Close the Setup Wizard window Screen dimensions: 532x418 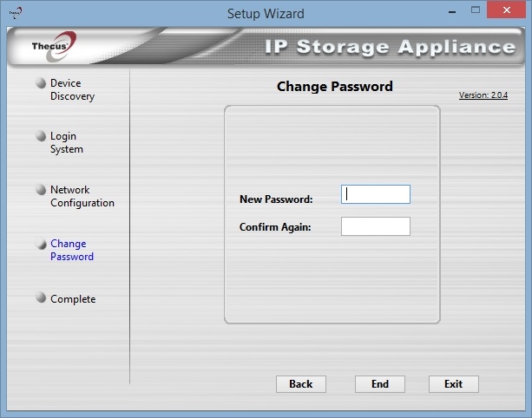point(506,10)
